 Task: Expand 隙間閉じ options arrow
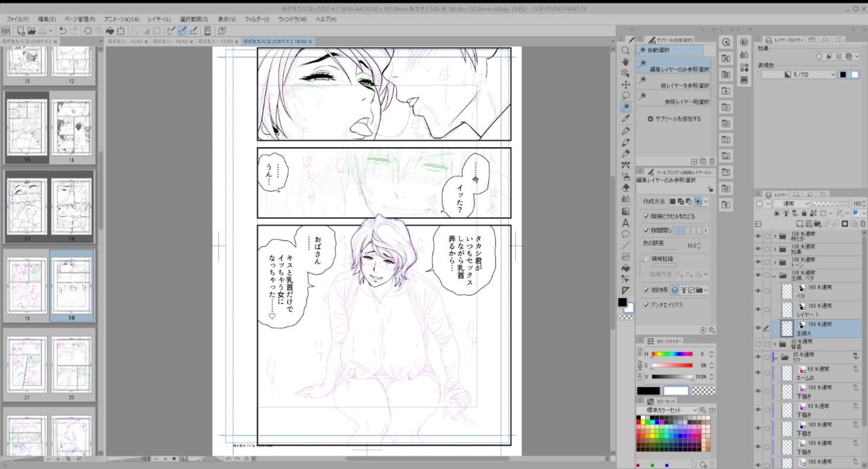pos(705,230)
